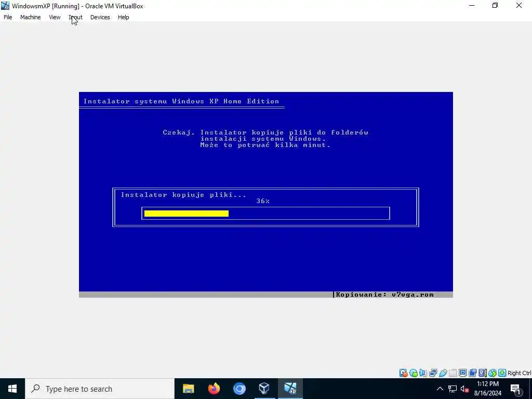Click the Right Ctrl host key label
Viewport: 532px width, 399px height.
click(x=520, y=373)
